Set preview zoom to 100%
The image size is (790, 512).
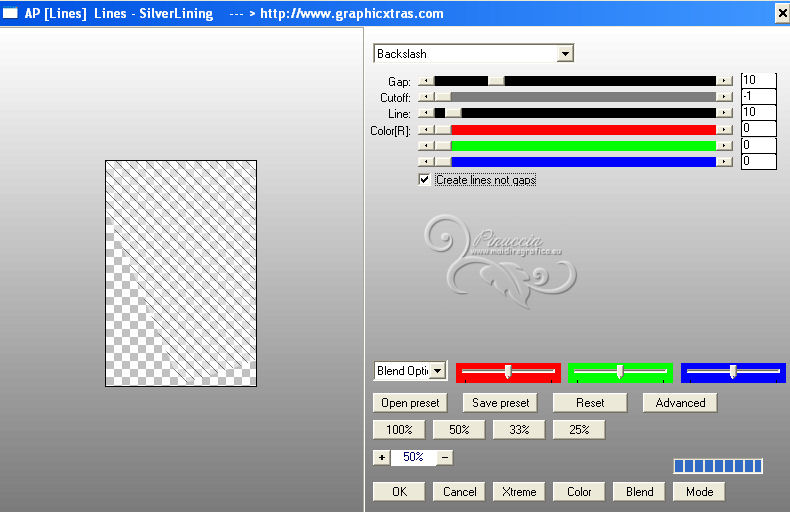click(399, 430)
